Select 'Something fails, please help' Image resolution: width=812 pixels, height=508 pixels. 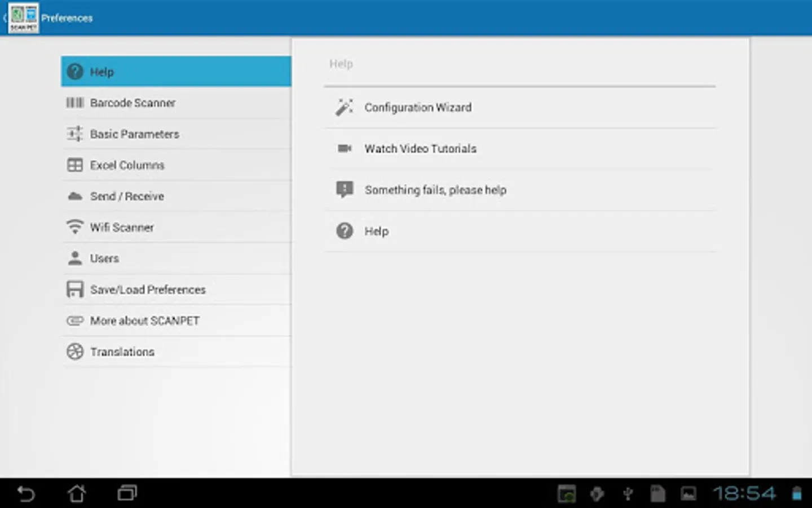pos(520,190)
